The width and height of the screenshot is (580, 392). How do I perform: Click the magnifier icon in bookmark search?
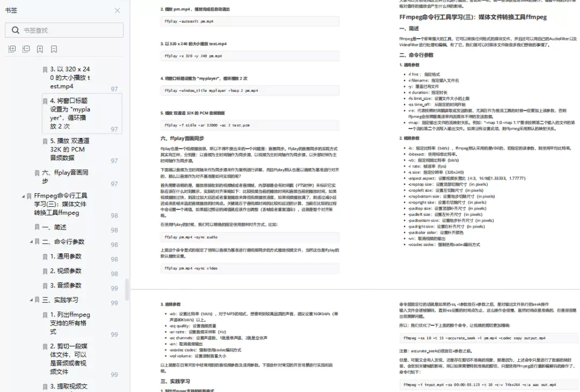[15, 30]
